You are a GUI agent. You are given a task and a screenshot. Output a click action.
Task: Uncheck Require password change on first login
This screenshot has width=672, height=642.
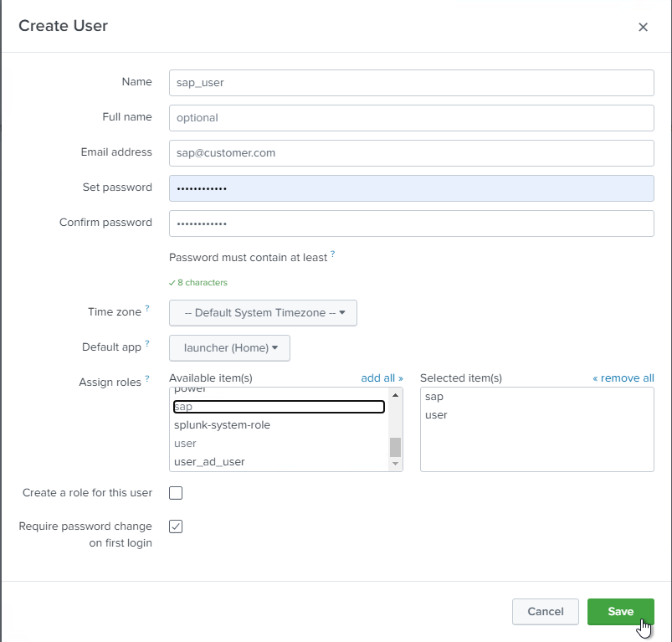(x=176, y=526)
